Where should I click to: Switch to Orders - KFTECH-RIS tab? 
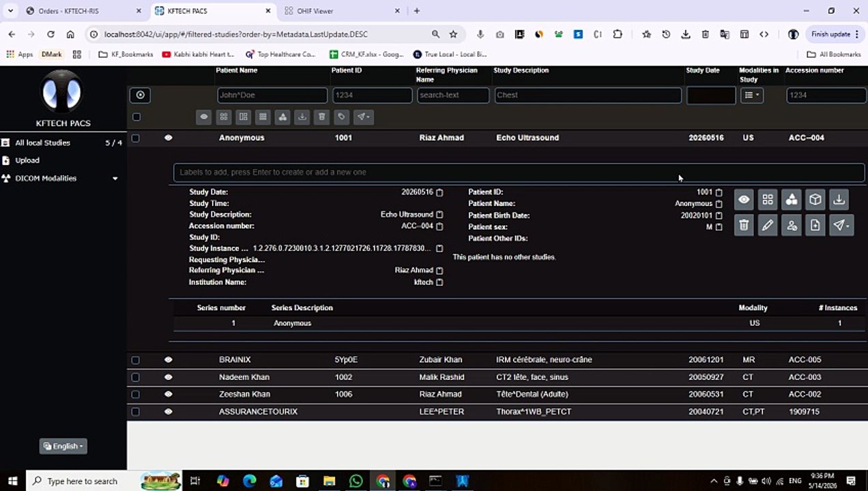(x=83, y=11)
